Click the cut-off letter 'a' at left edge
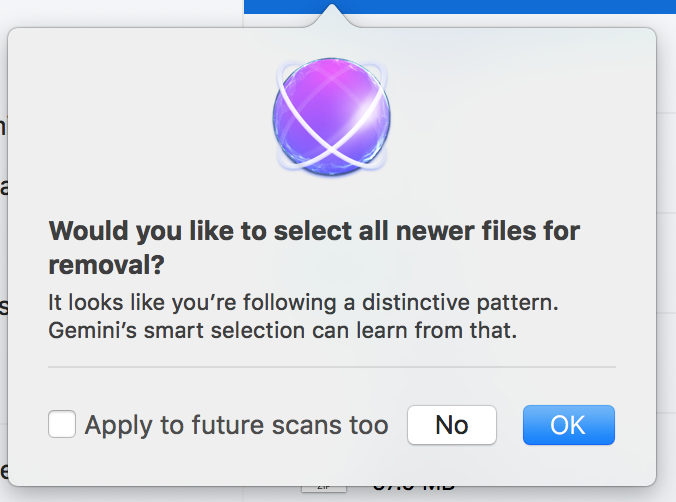The width and height of the screenshot is (676, 502). click(3, 187)
